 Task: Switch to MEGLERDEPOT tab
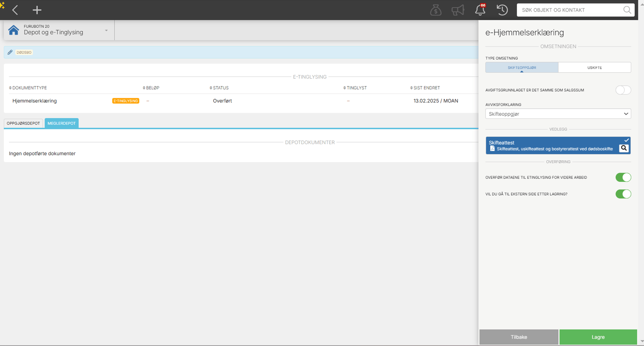point(62,123)
